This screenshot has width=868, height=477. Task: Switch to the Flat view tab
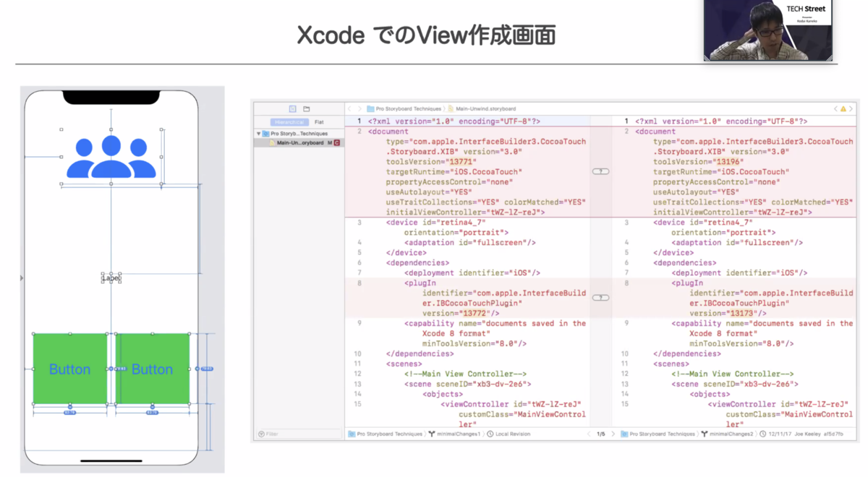pyautogui.click(x=319, y=122)
